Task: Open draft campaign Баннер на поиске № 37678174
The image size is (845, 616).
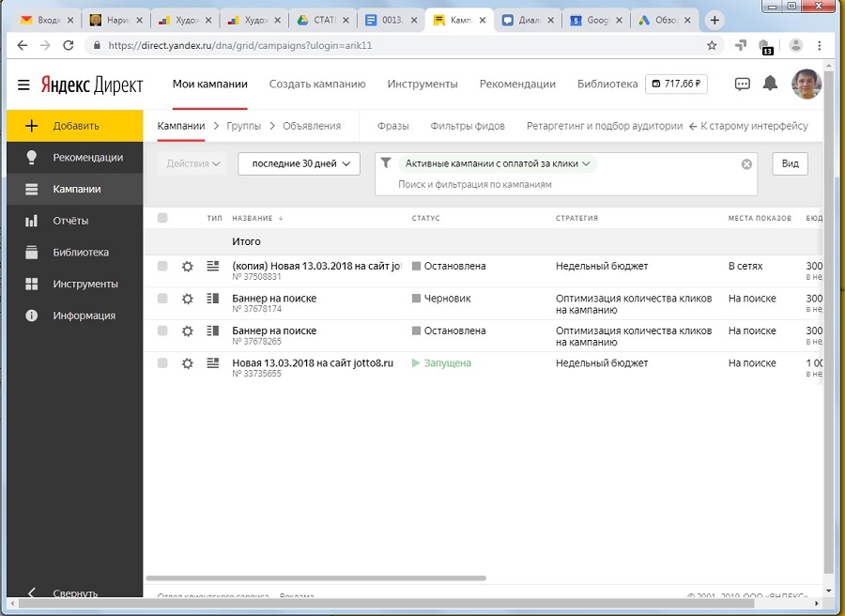Action: click(x=274, y=298)
